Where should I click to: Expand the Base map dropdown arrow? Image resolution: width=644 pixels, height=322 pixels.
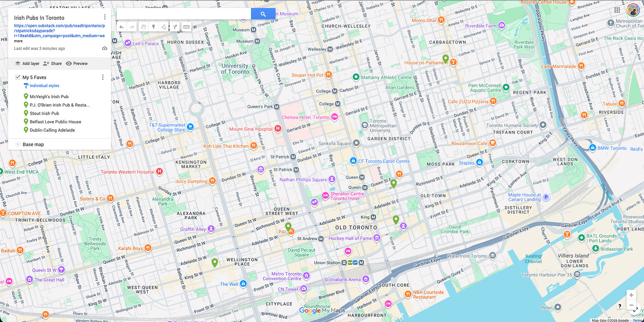(x=18, y=144)
